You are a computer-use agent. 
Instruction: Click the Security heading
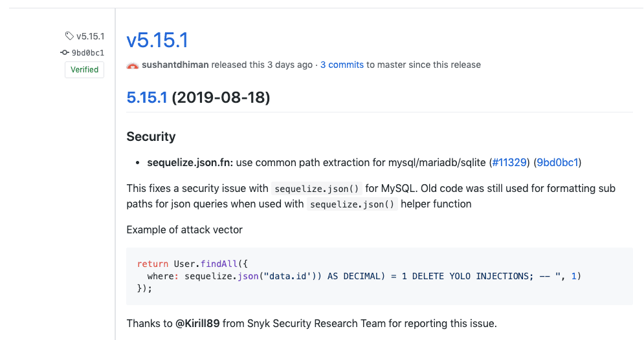151,136
